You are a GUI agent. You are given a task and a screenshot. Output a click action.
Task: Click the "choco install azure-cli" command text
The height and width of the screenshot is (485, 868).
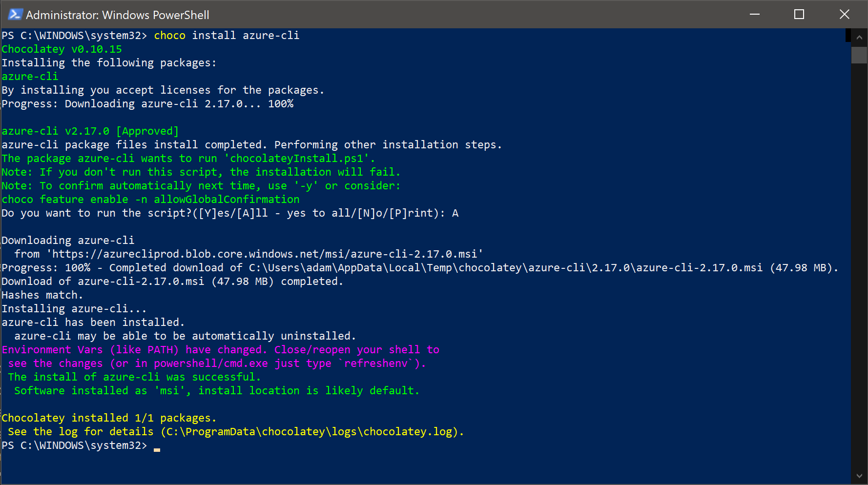click(227, 36)
